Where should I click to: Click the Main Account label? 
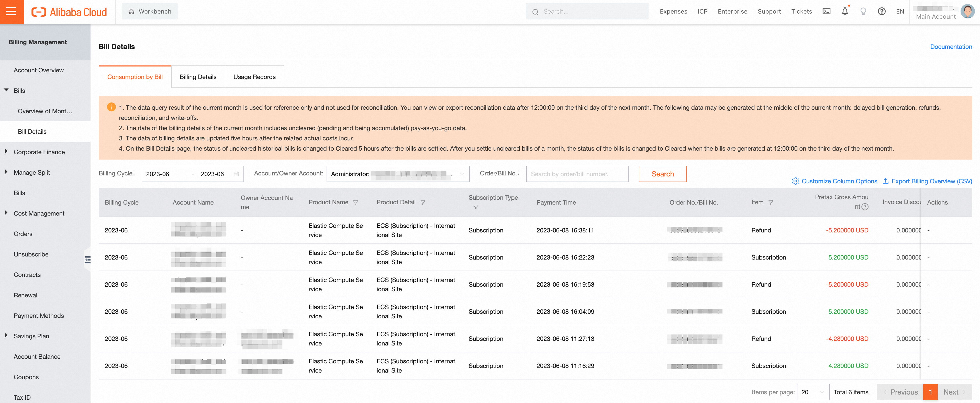click(936, 16)
